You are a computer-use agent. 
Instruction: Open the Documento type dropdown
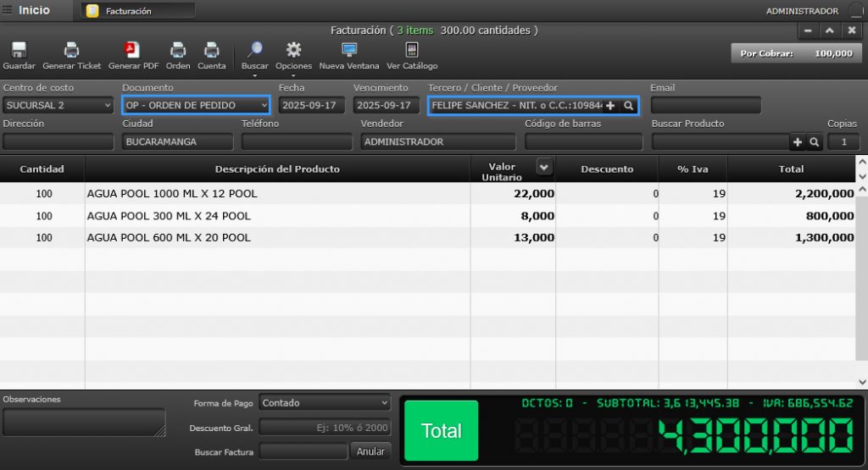[x=196, y=106]
